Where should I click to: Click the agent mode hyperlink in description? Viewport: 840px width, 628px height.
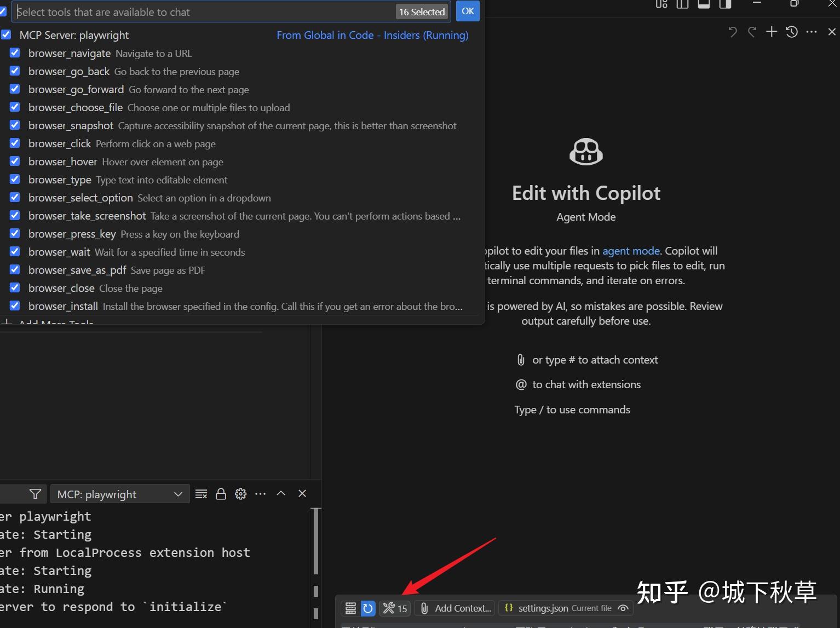(630, 251)
